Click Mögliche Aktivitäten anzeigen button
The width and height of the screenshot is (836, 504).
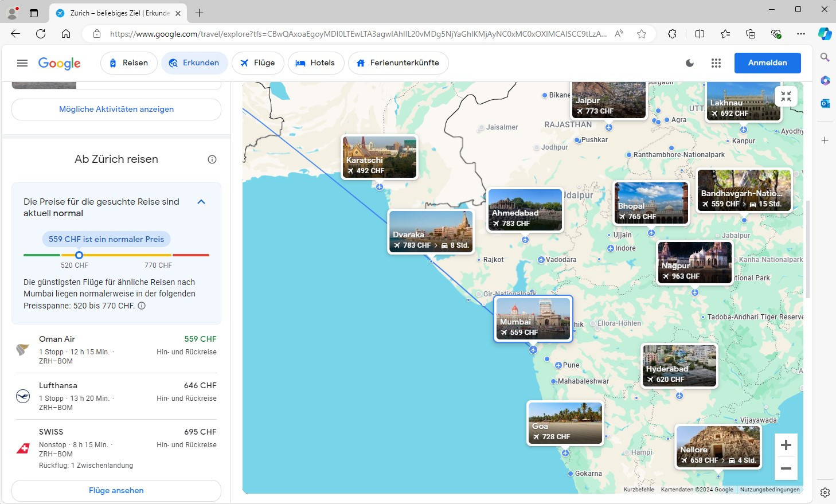coord(116,109)
